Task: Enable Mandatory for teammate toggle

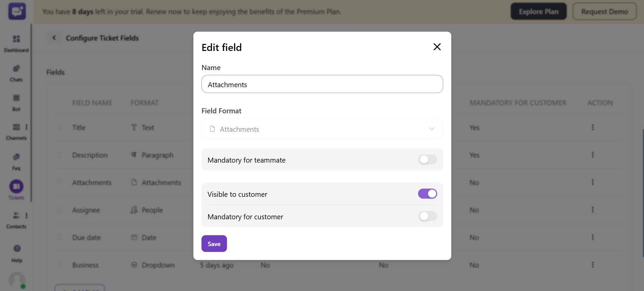Action: (427, 160)
